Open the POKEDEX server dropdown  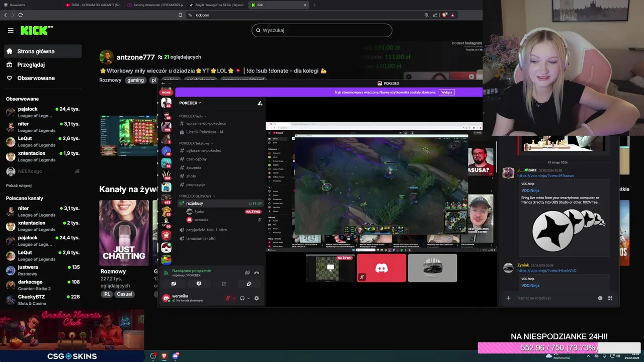190,103
